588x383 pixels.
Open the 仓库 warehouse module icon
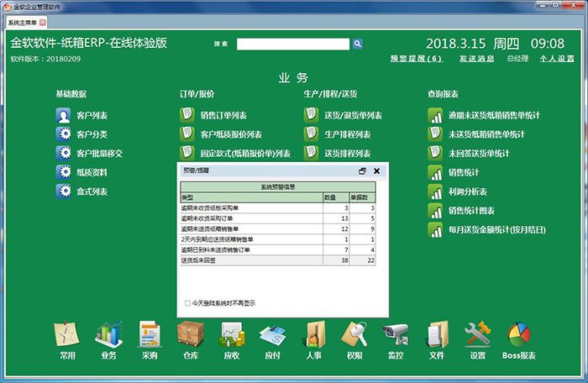pyautogui.click(x=191, y=335)
